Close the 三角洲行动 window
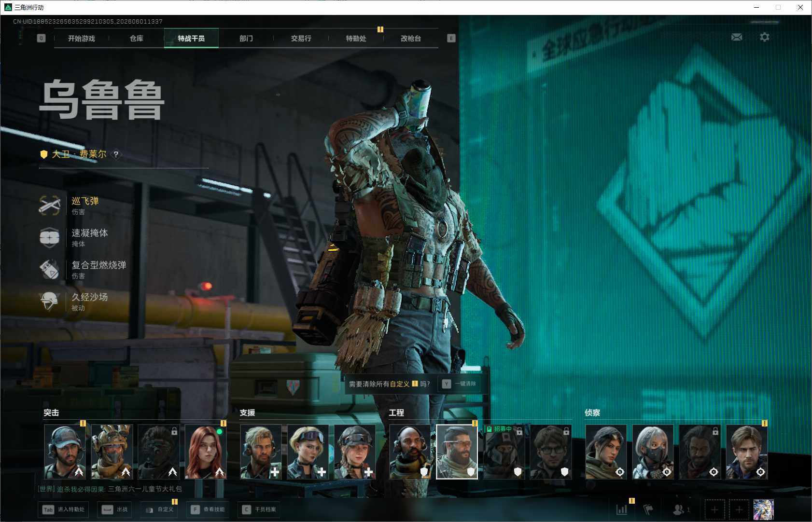 [800, 7]
